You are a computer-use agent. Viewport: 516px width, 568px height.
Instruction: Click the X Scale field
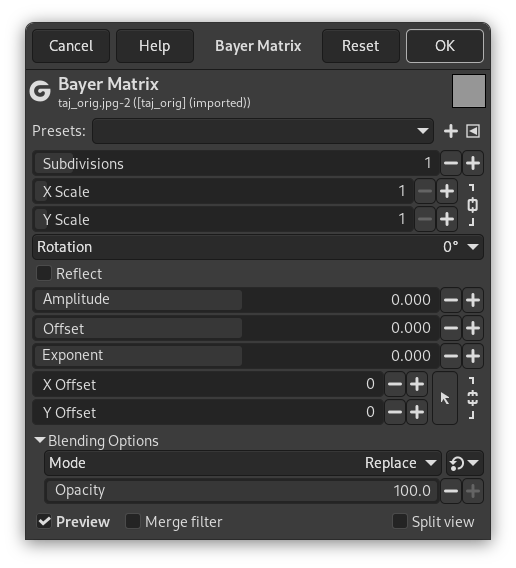[x=223, y=191]
